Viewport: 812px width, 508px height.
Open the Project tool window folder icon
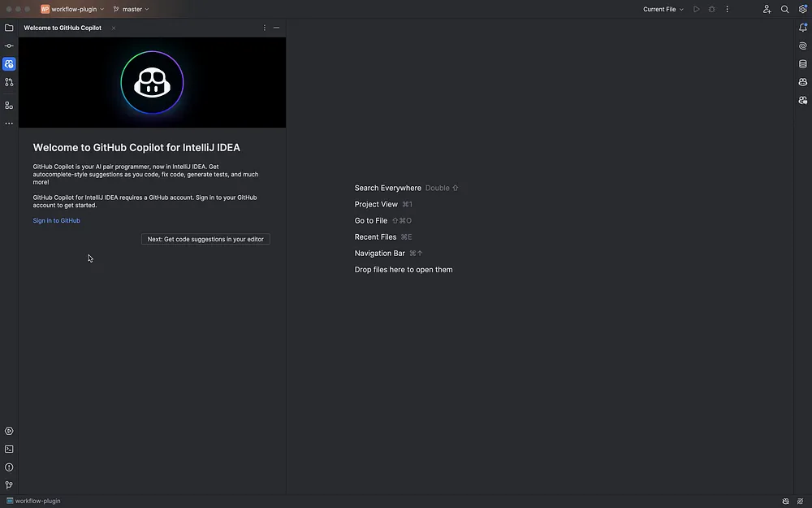click(x=9, y=28)
